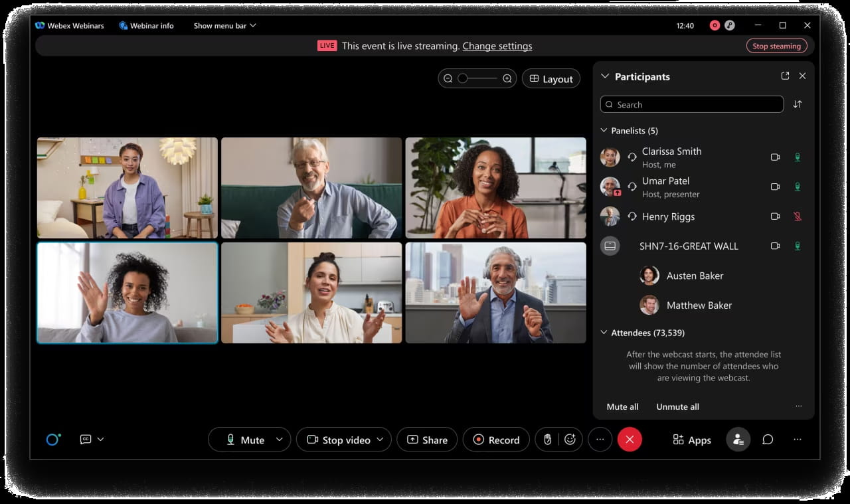The width and height of the screenshot is (850, 504).
Task: Sort the participants list
Action: [797, 104]
